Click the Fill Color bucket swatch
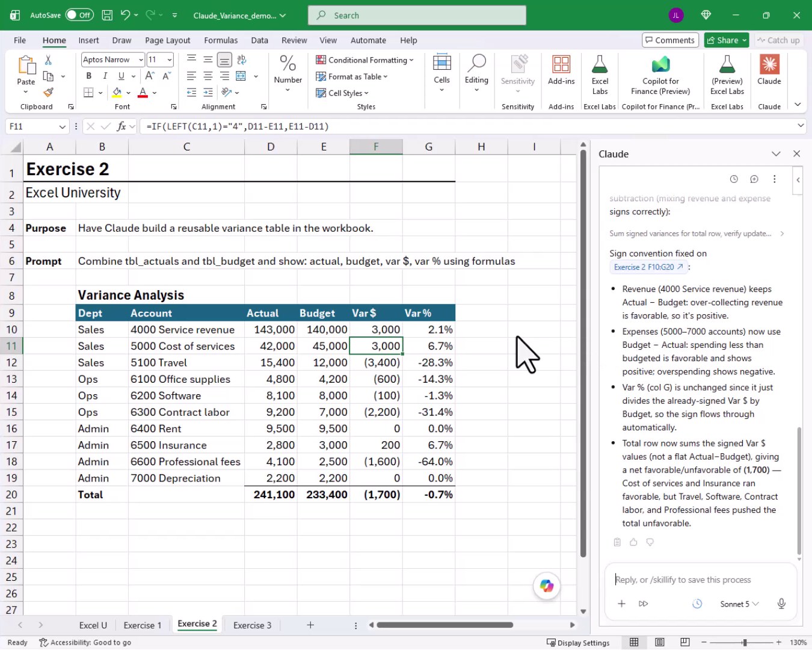 [117, 93]
